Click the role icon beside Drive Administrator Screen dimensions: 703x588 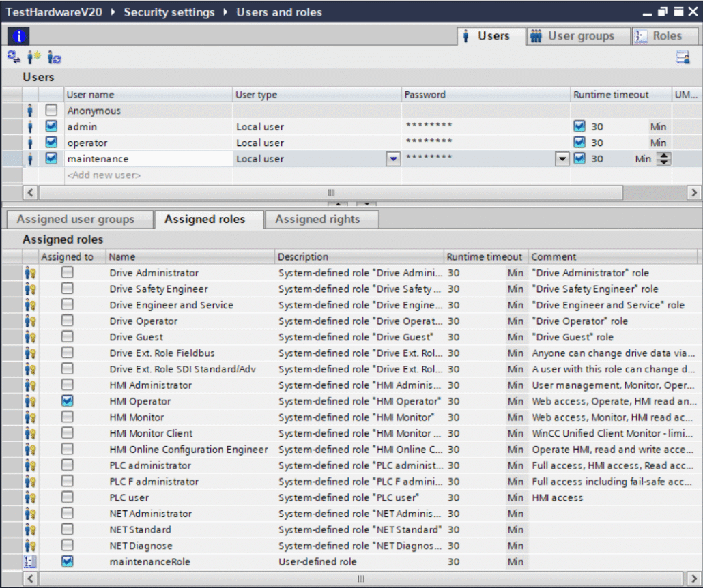[30, 273]
